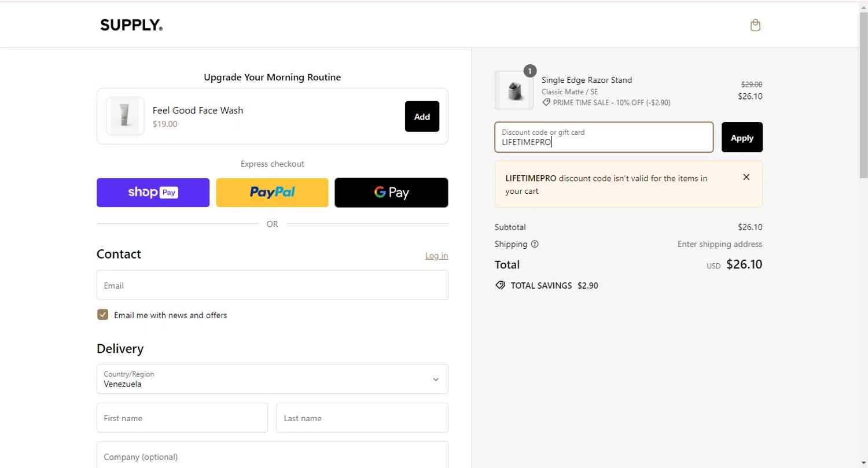Screen dimensions: 868x468
Task: Click the Company (optional) field
Action: [273, 455]
